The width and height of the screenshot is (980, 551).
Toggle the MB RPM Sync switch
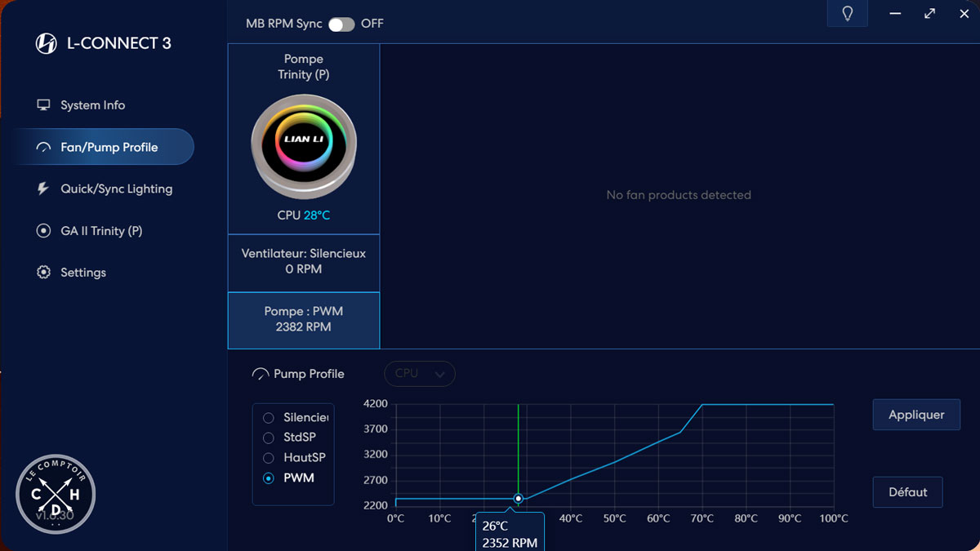tap(341, 24)
